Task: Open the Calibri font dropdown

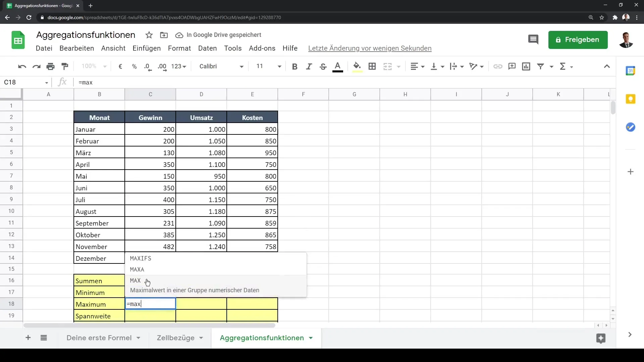Action: tap(221, 66)
